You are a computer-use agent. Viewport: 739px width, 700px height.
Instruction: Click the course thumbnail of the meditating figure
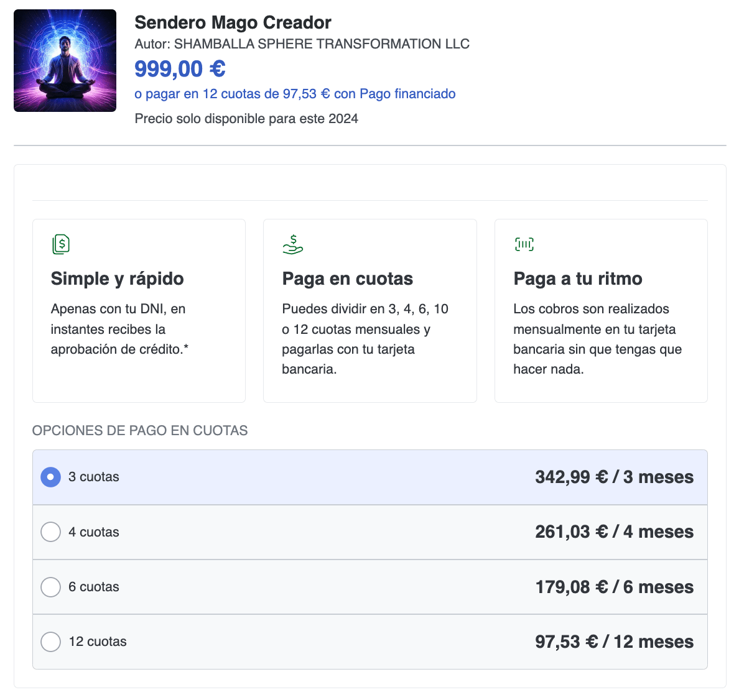tap(65, 60)
